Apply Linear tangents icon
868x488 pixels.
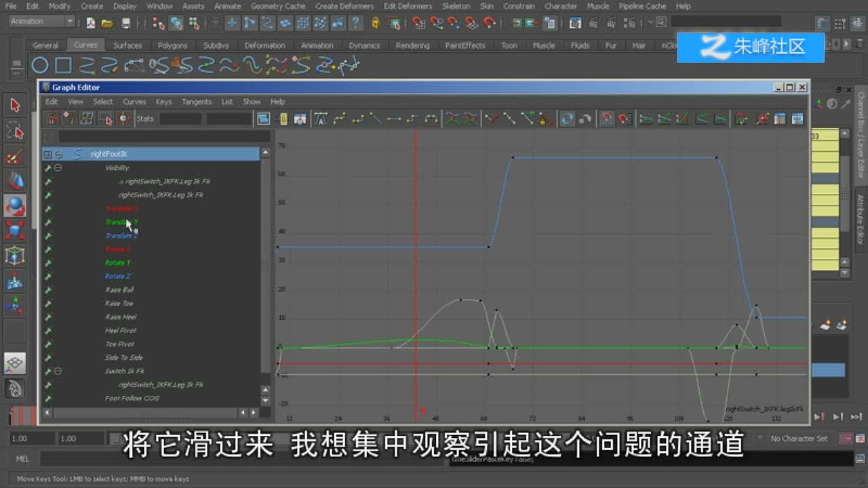point(376,119)
